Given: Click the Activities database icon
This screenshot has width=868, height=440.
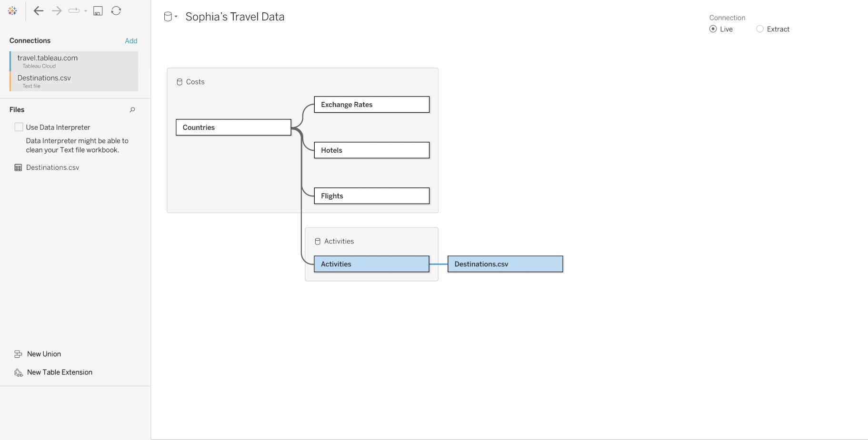Looking at the screenshot, I should (x=318, y=242).
